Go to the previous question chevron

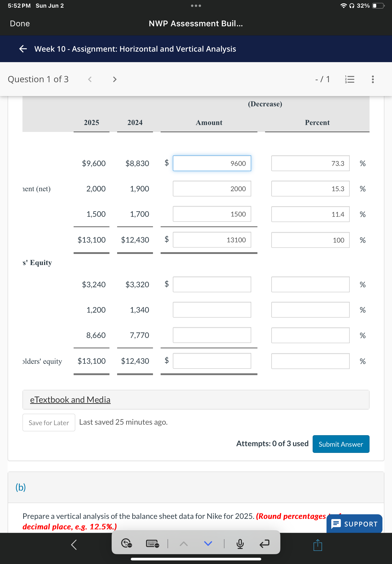[x=90, y=79]
